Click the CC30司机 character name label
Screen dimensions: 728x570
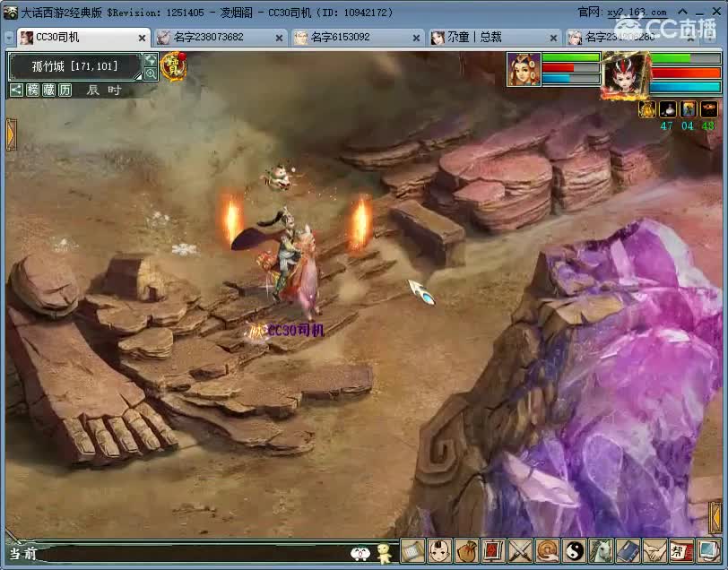pyautogui.click(x=296, y=331)
